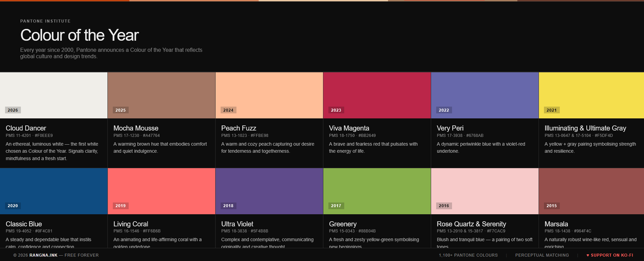644x261 pixels.
Task: Click the Peach Fuzz description text
Action: point(268,148)
